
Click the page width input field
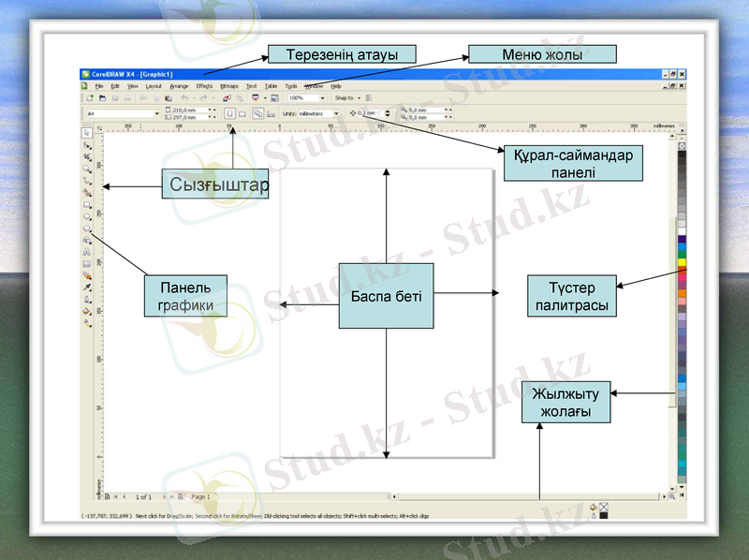[x=187, y=110]
